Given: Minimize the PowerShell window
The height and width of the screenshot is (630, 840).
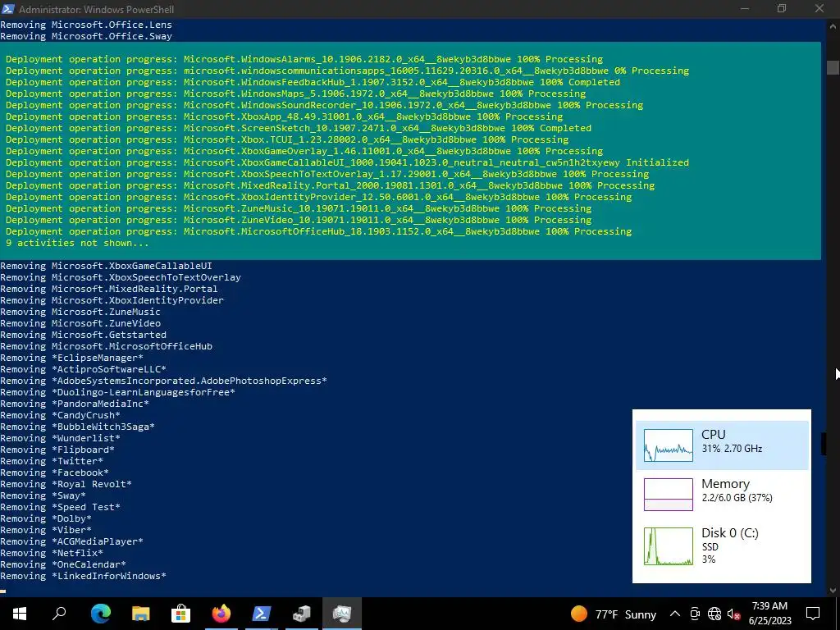Looking at the screenshot, I should click(x=745, y=8).
